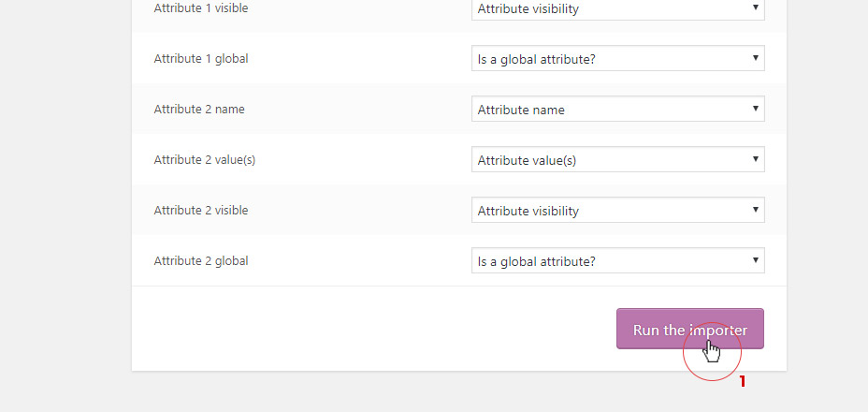
Task: Open the Attribute 2 value(s) dropdown
Action: click(617, 160)
